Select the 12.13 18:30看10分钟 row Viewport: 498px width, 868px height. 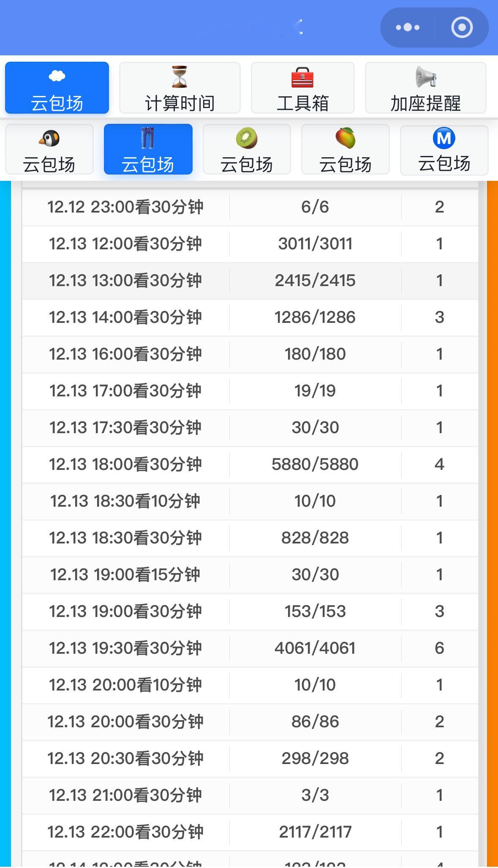pyautogui.click(x=250, y=501)
